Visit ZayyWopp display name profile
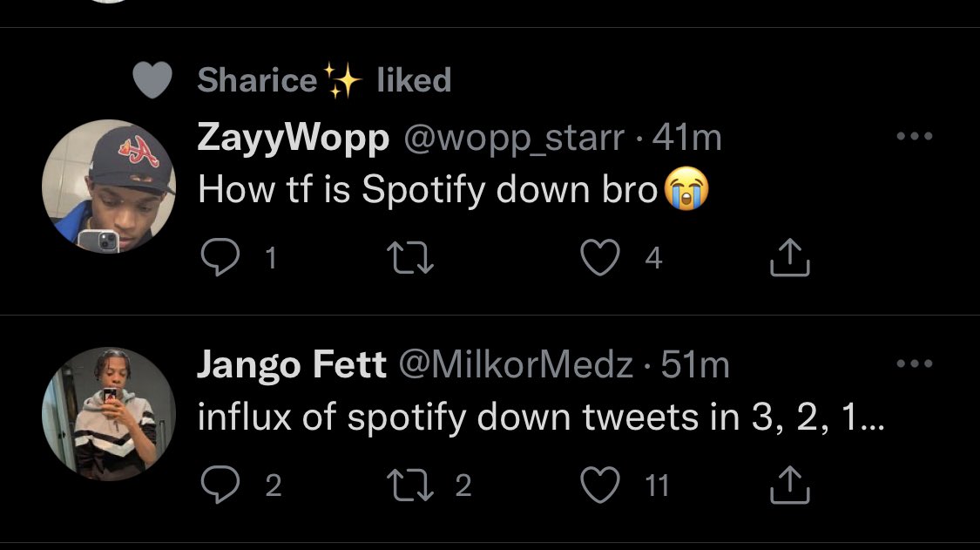This screenshot has height=550, width=980. tap(293, 138)
